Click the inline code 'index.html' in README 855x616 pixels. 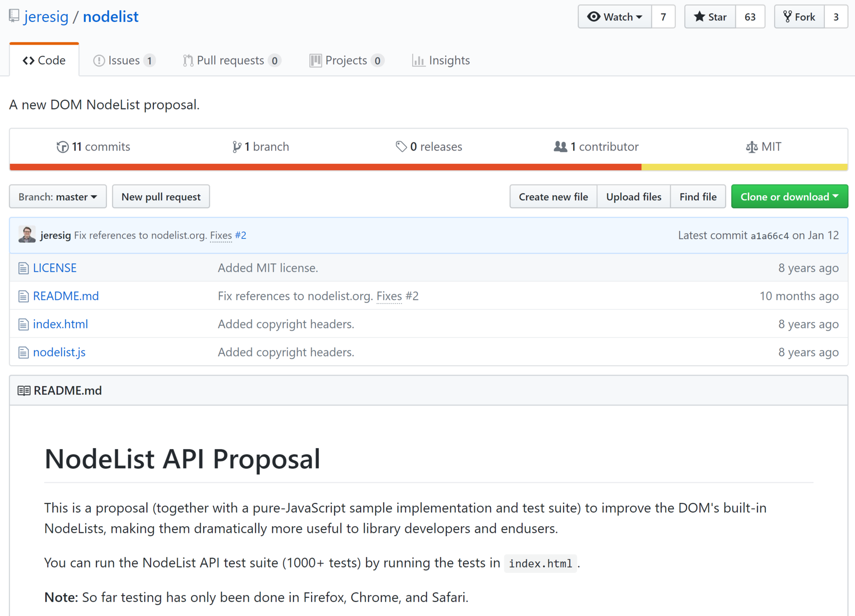pos(540,564)
